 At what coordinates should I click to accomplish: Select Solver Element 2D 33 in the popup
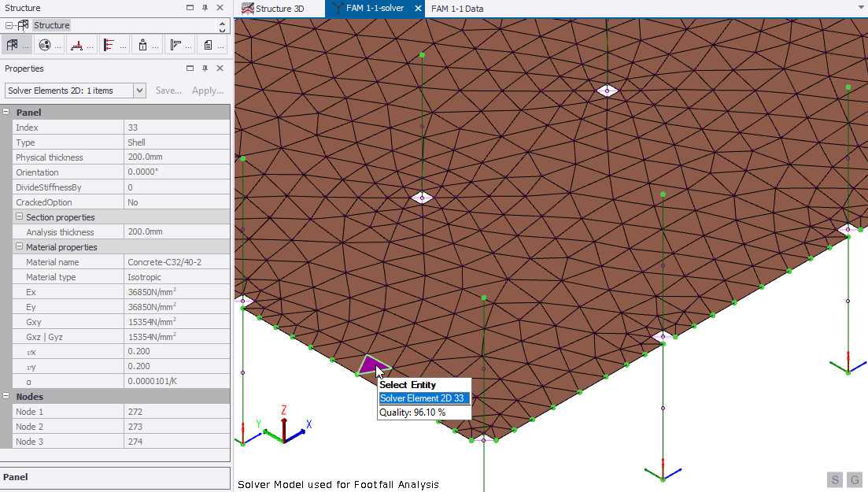[423, 398]
